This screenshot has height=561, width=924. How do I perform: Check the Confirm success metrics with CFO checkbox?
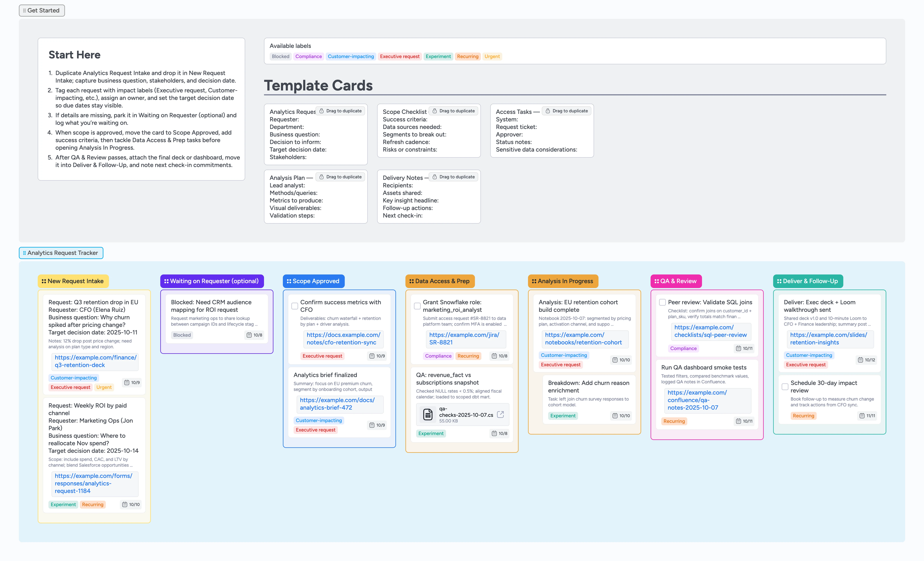pyautogui.click(x=295, y=306)
